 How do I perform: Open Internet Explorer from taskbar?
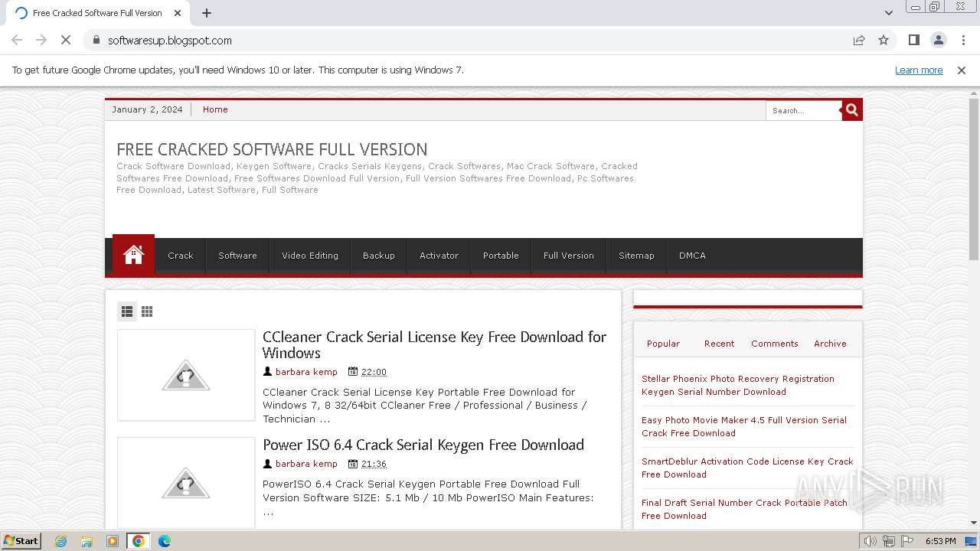[61, 541]
